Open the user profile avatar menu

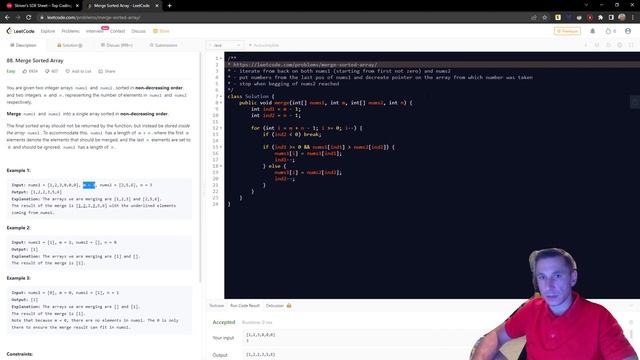pyautogui.click(x=628, y=31)
